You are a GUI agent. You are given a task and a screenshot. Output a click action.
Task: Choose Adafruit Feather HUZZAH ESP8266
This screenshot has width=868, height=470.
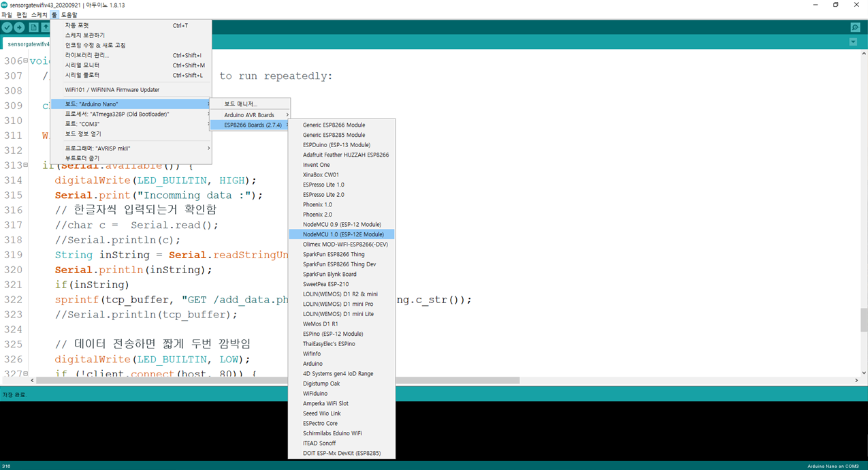pos(342,155)
